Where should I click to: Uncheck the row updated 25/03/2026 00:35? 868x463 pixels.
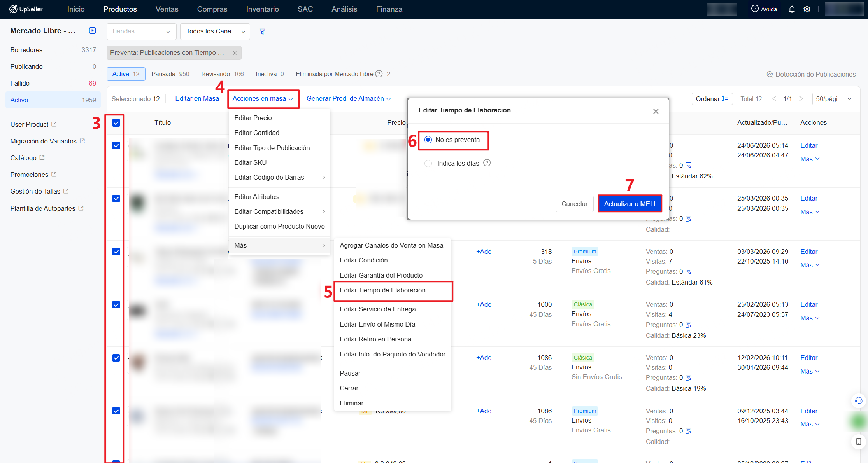tap(116, 199)
